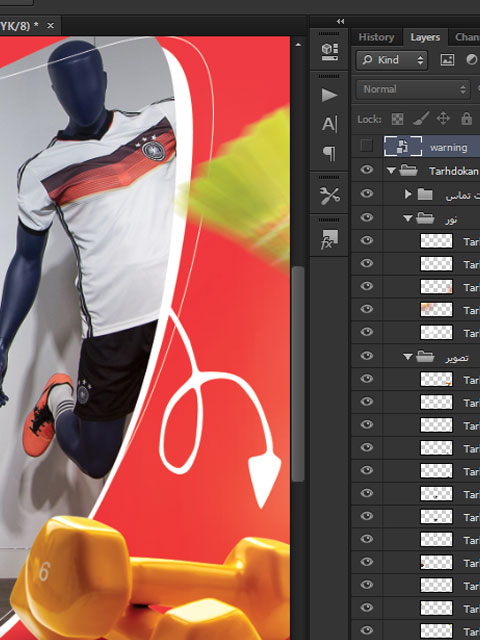
Task: Lock image pixels brush icon
Action: (420, 119)
